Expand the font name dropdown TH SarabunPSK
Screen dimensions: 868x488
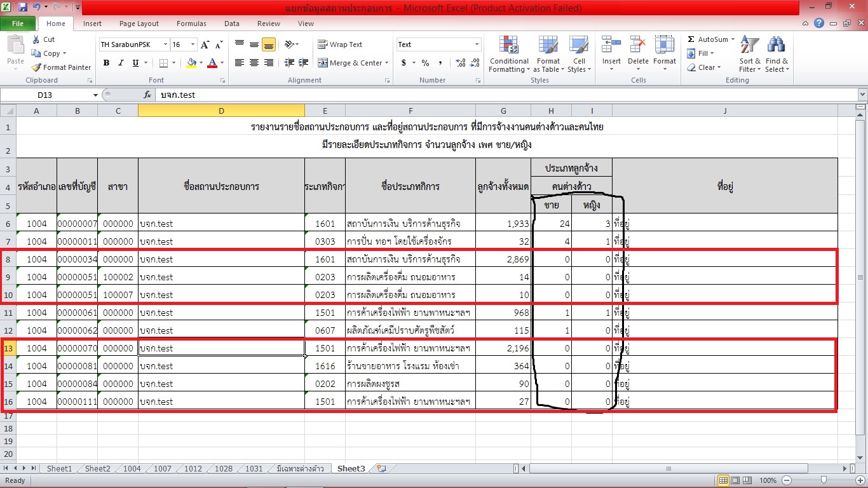pyautogui.click(x=165, y=44)
